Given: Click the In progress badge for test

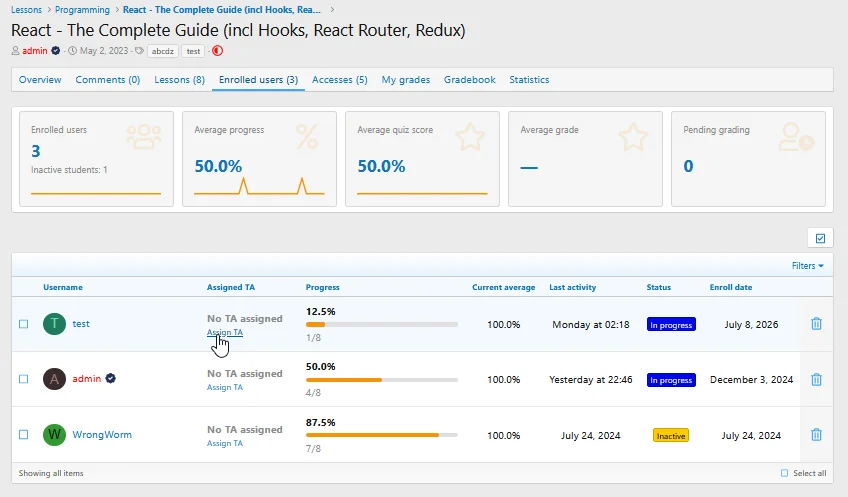Looking at the screenshot, I should 671,324.
